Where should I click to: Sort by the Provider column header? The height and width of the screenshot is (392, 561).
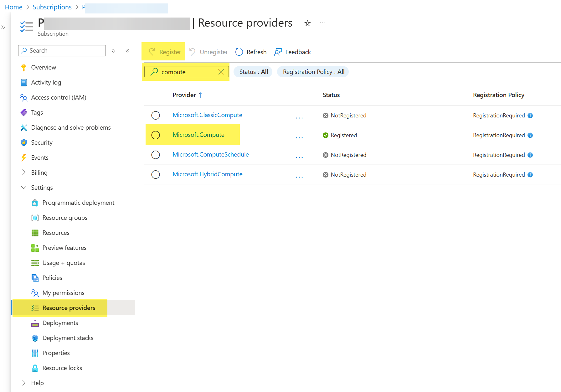pyautogui.click(x=187, y=95)
